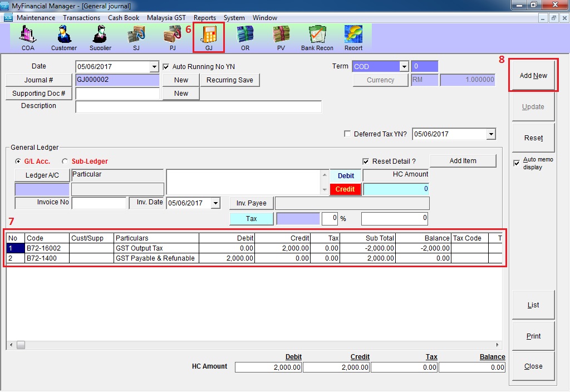570x392 pixels.
Task: Expand the Inv. Date dropdown
Action: point(215,204)
